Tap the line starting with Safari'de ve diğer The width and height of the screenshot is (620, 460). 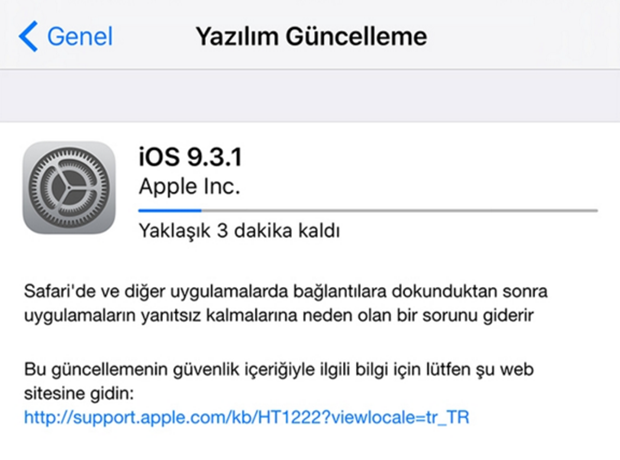click(285, 292)
